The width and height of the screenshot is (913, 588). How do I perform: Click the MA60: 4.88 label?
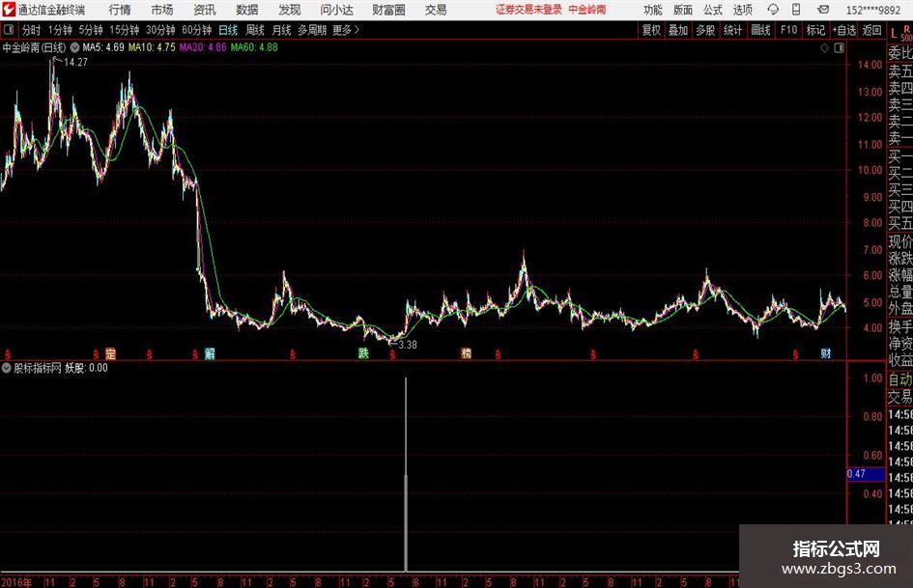click(x=254, y=47)
